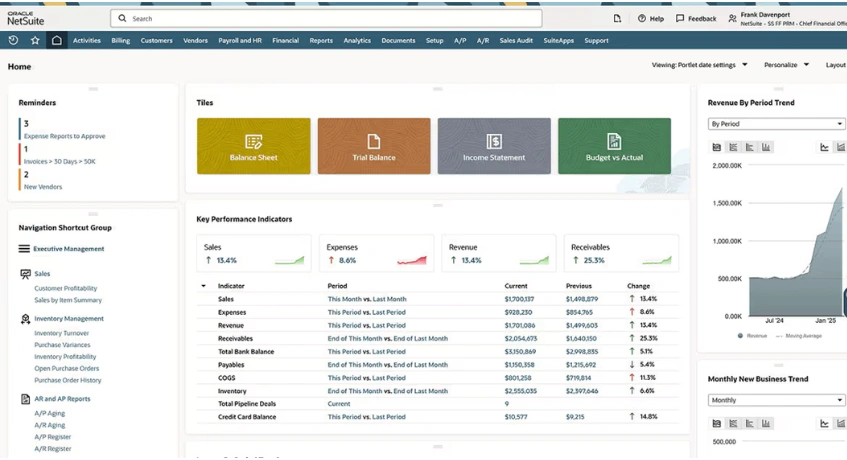The width and height of the screenshot is (847, 460).
Task: Open Inventory Turnover shortcut
Action: click(62, 333)
